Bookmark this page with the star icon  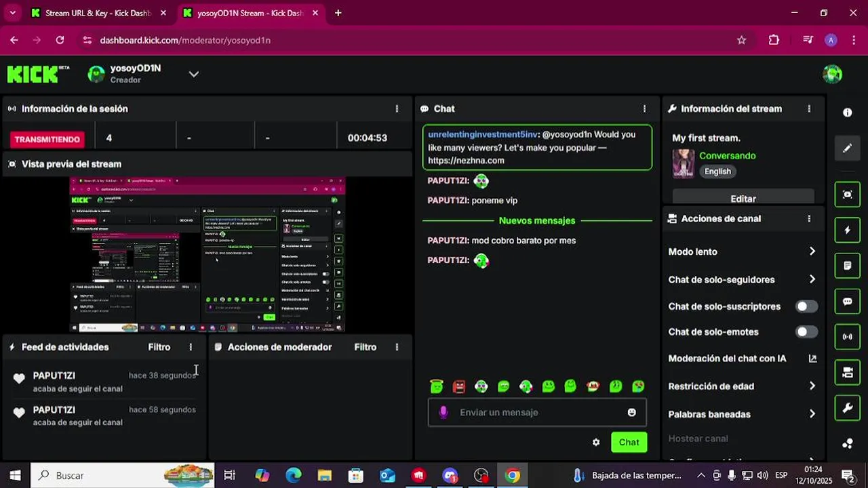741,40
